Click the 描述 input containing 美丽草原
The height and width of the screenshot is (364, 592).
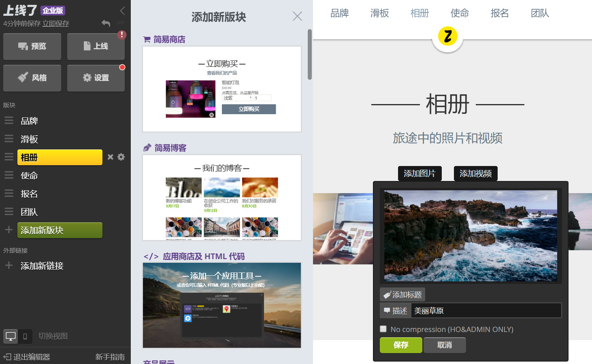pyautogui.click(x=486, y=311)
